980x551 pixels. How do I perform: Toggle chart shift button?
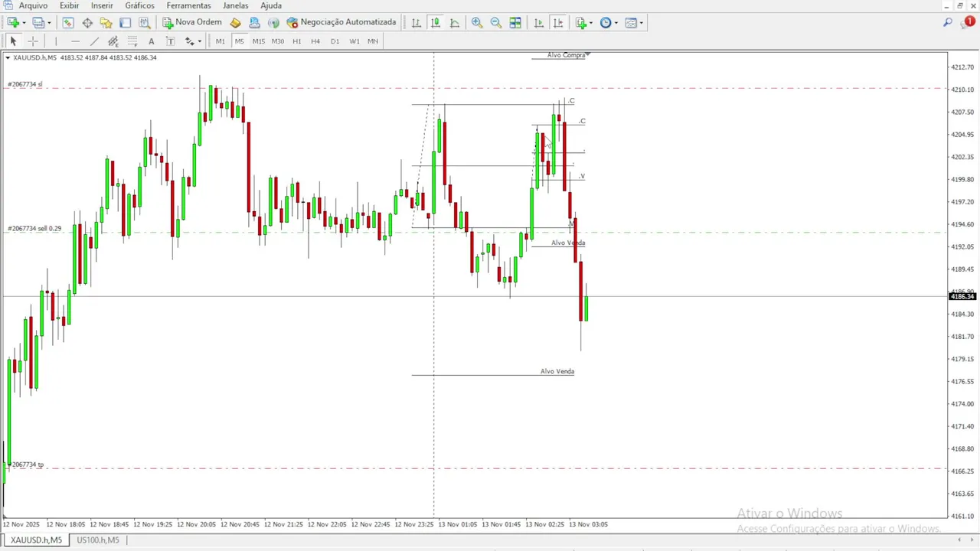(x=558, y=23)
